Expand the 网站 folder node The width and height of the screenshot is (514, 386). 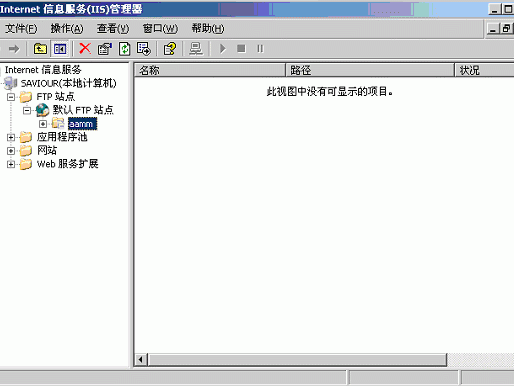pyautogui.click(x=11, y=151)
